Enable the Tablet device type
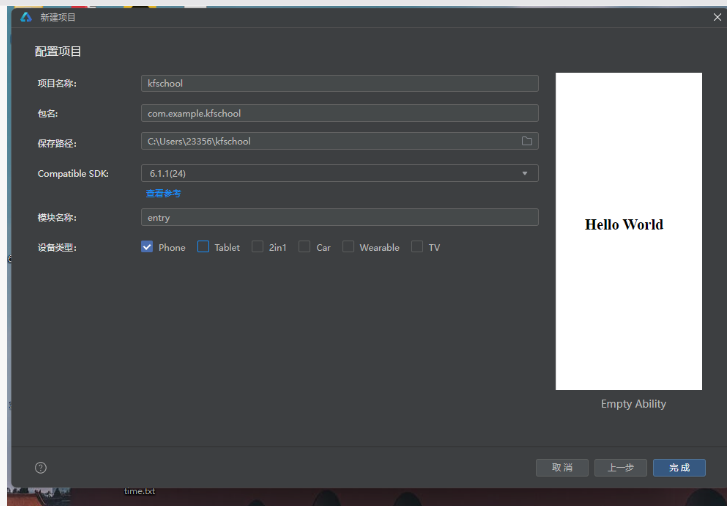The width and height of the screenshot is (727, 506). point(203,247)
